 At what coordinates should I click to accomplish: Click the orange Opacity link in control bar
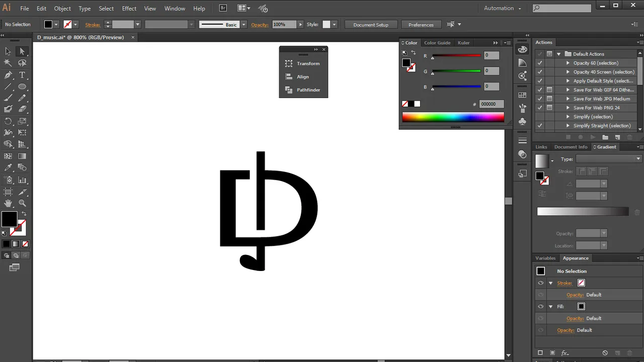260,25
